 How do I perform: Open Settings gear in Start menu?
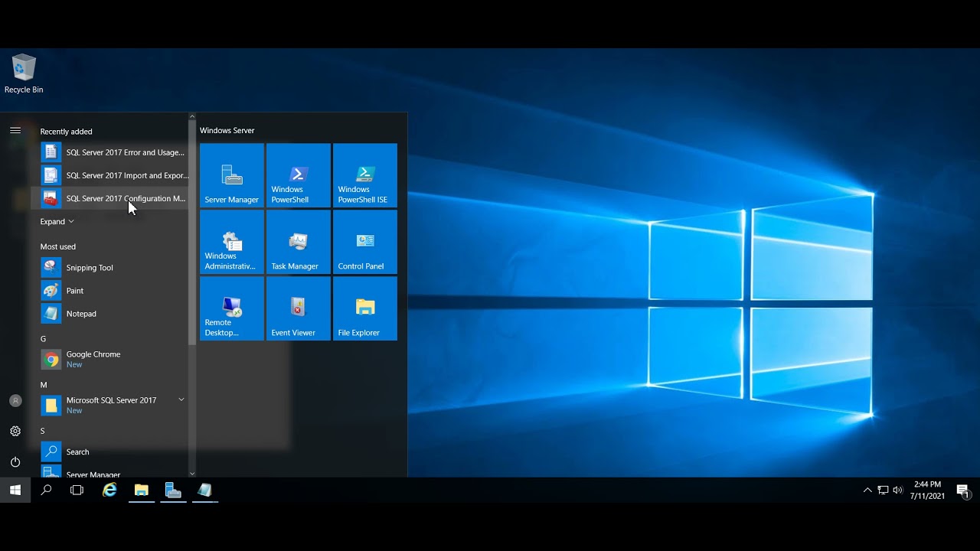(x=15, y=432)
